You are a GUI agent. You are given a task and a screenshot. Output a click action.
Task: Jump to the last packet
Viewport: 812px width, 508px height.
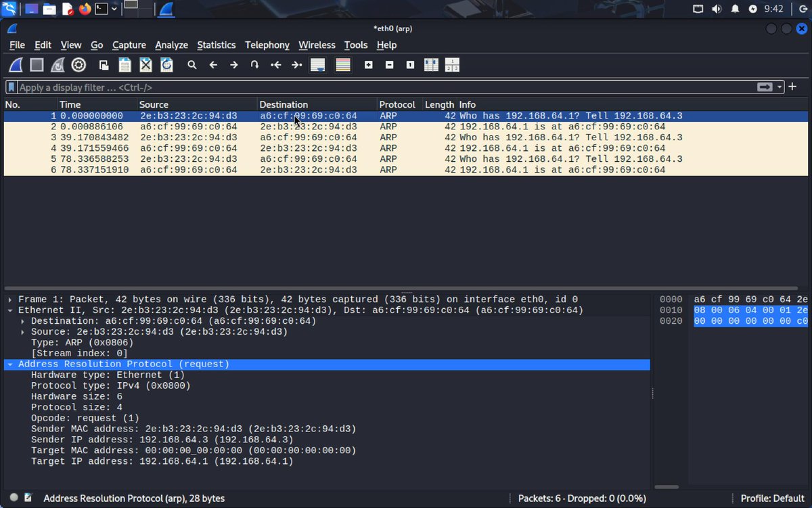tap(296, 65)
